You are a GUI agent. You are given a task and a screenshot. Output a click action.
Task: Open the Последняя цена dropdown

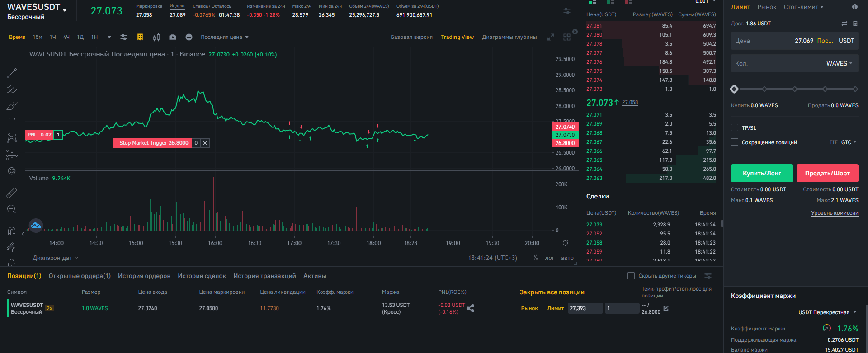point(225,37)
